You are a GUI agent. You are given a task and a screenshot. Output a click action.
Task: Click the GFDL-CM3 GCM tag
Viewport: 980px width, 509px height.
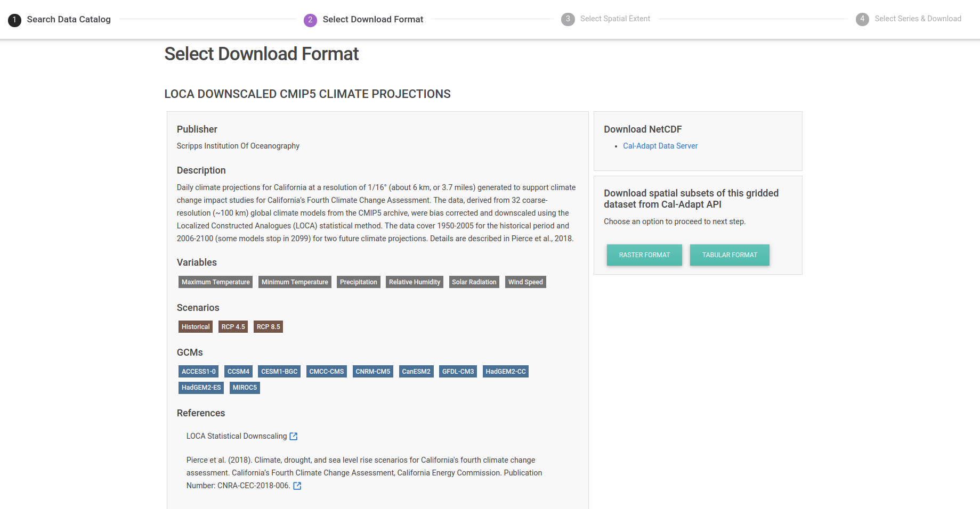coord(458,372)
